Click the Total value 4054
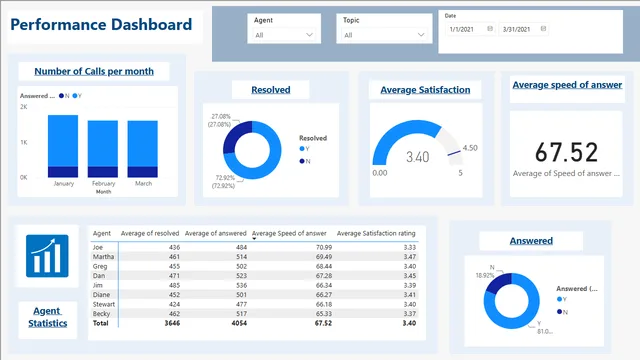This screenshot has width=640, height=360. coord(239,323)
